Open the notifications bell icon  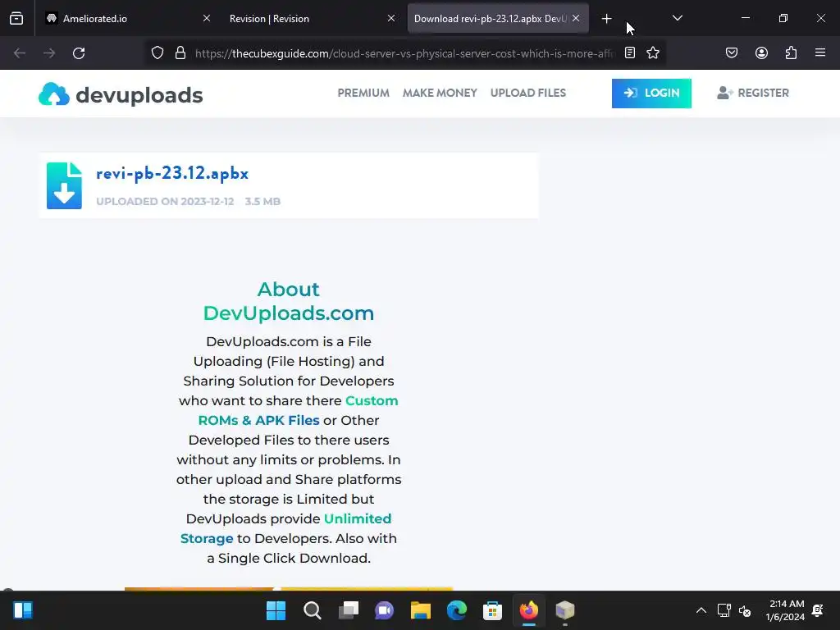tap(818, 610)
